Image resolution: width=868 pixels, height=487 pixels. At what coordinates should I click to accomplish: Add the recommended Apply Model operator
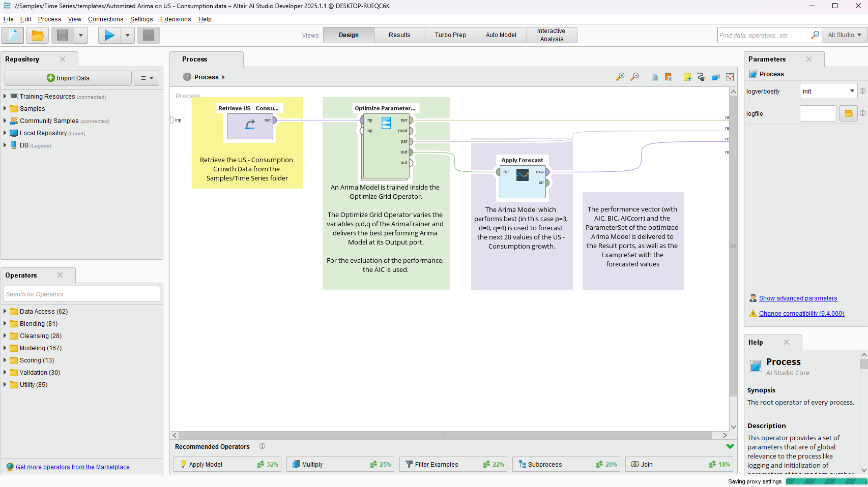tap(227, 464)
